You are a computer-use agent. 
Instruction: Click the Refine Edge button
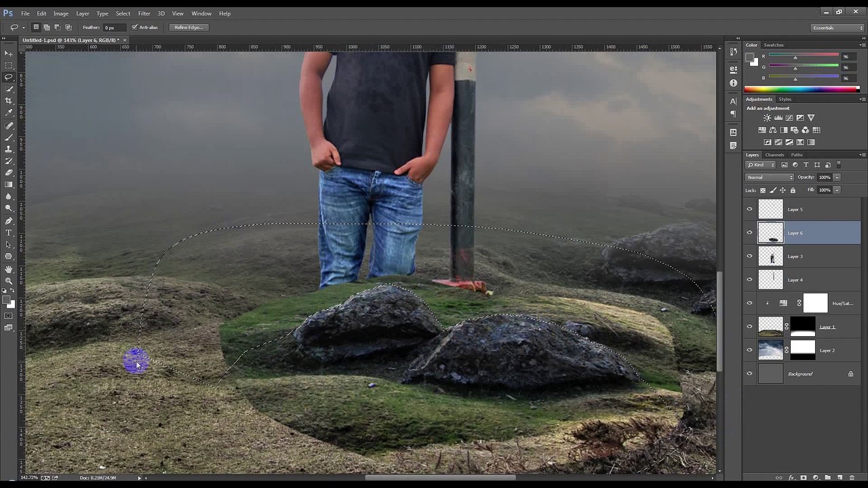click(189, 27)
